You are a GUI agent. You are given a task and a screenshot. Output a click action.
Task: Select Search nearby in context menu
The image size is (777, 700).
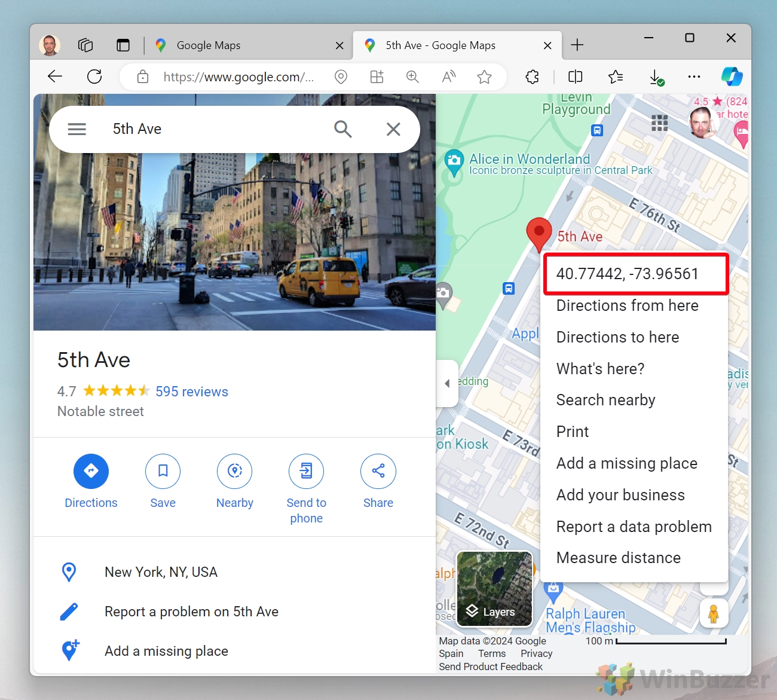pyautogui.click(x=634, y=400)
